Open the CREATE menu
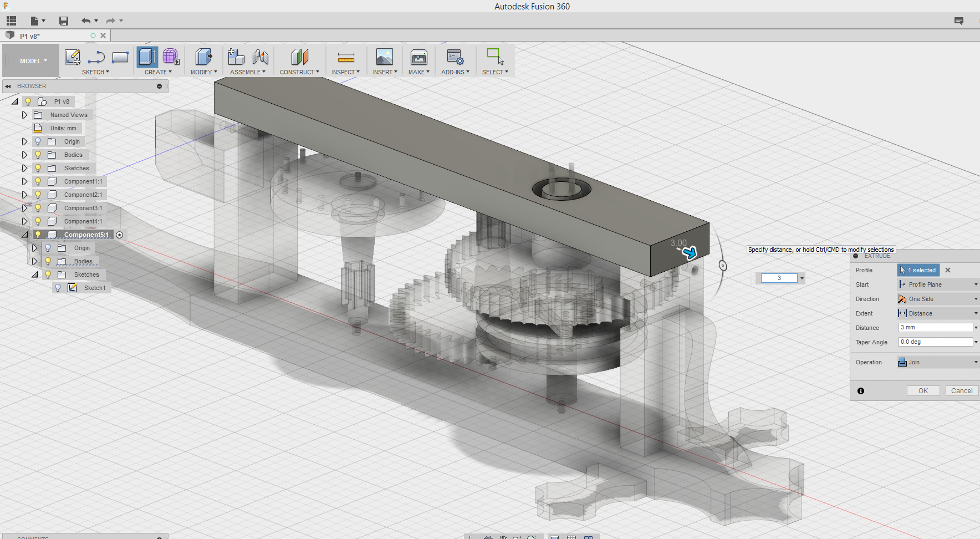The height and width of the screenshot is (539, 980). click(x=158, y=72)
